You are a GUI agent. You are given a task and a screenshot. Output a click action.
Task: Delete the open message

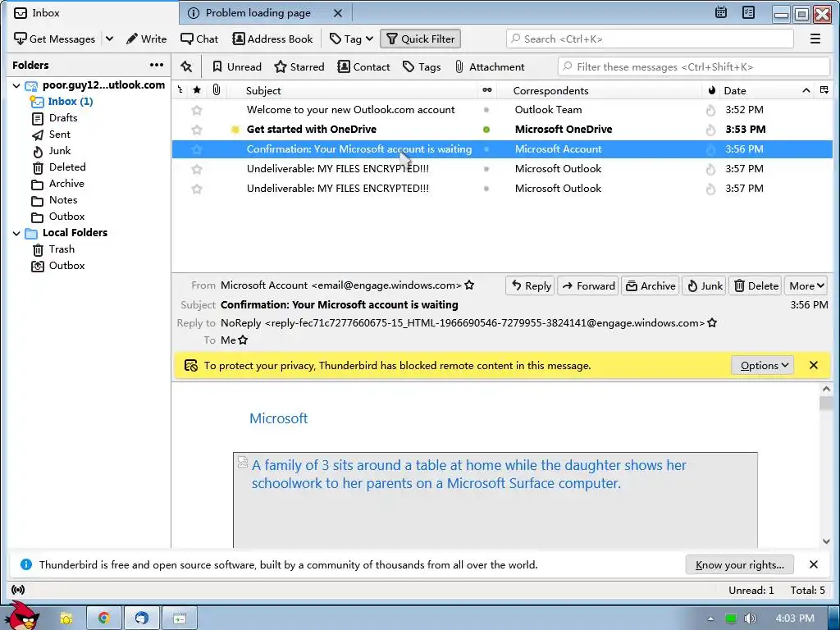(x=756, y=285)
